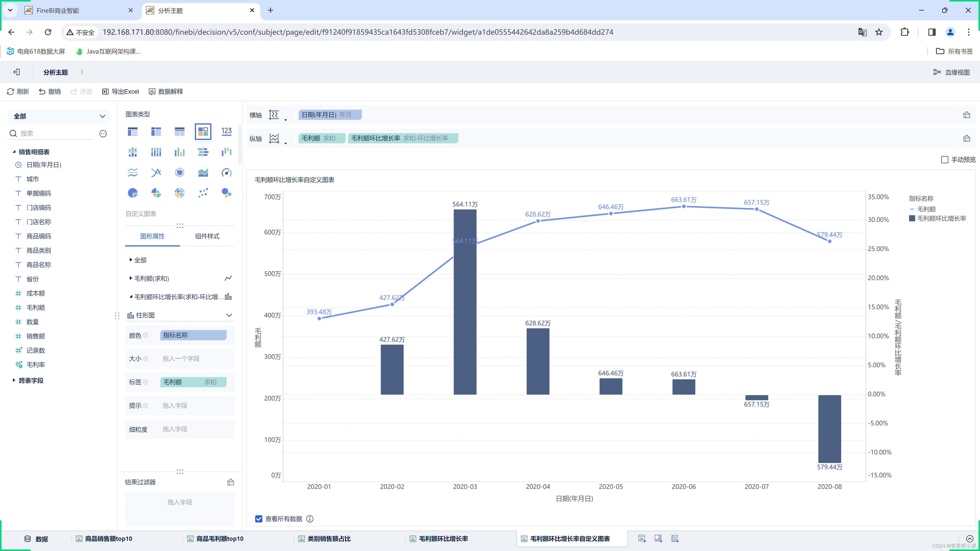
Task: Click the 撤销 undo button
Action: [50, 92]
